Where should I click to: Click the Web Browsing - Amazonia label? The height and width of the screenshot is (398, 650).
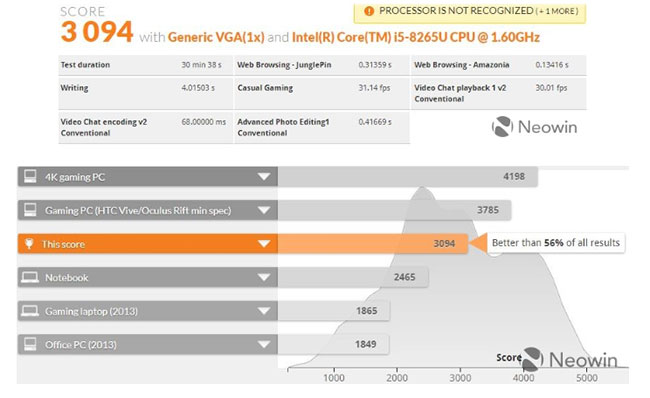(462, 65)
